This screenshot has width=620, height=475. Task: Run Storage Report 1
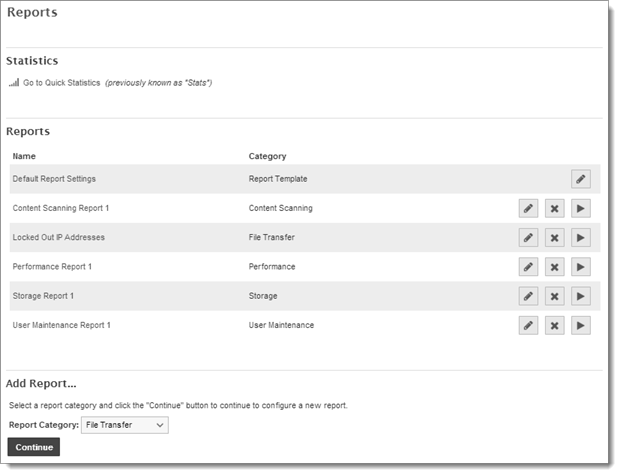pyautogui.click(x=581, y=296)
